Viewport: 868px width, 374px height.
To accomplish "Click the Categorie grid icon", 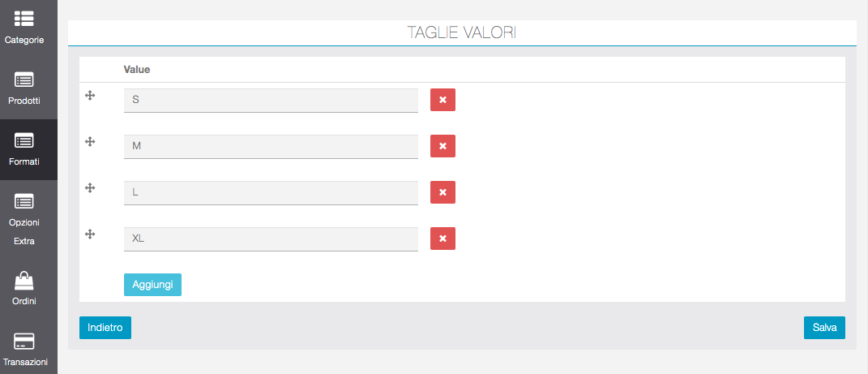I will point(24,18).
